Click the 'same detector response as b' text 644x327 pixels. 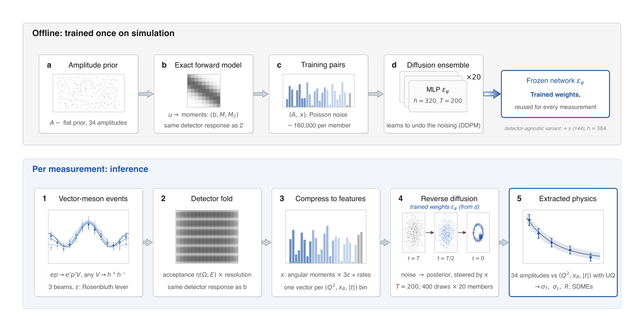coord(207,287)
